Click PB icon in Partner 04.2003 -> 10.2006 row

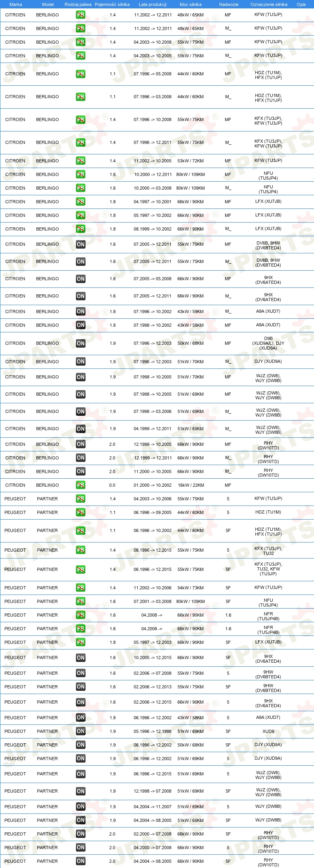[81, 499]
